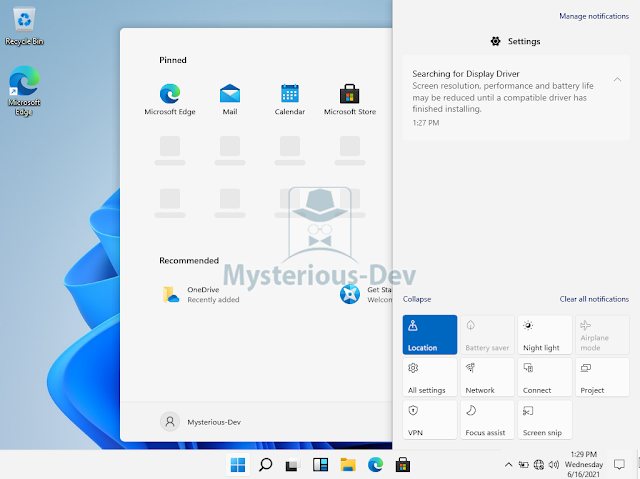
Task: Open Microsoft Store in pinned apps
Action: click(349, 94)
